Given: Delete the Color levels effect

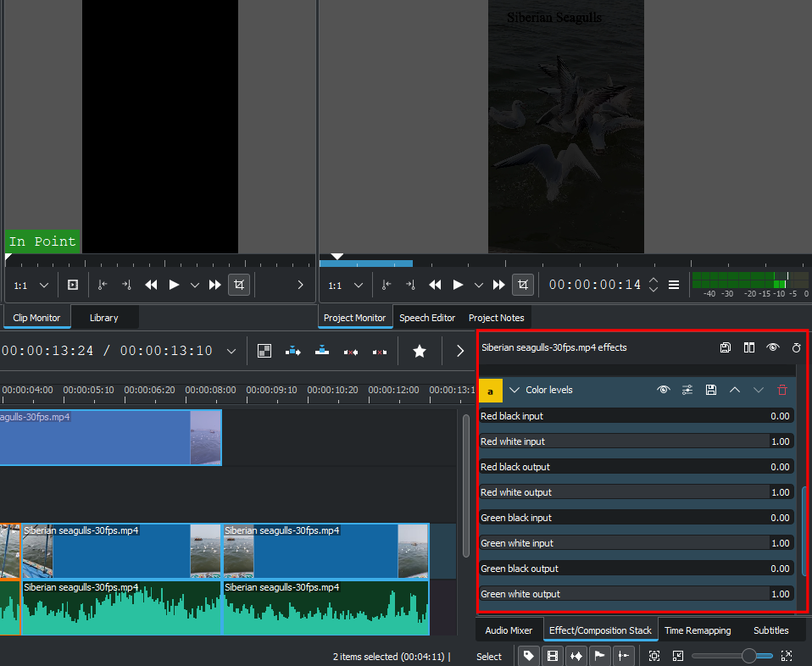Looking at the screenshot, I should (781, 390).
